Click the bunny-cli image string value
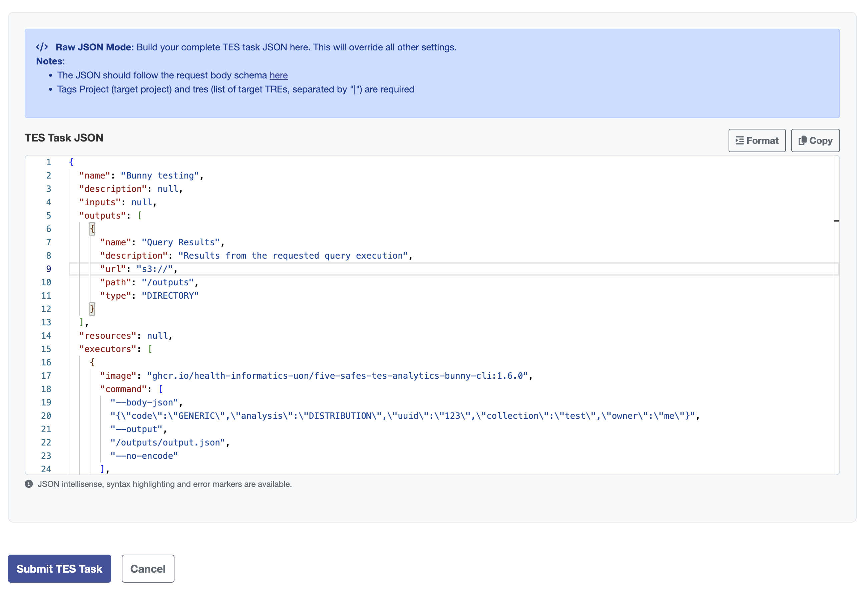 click(337, 375)
